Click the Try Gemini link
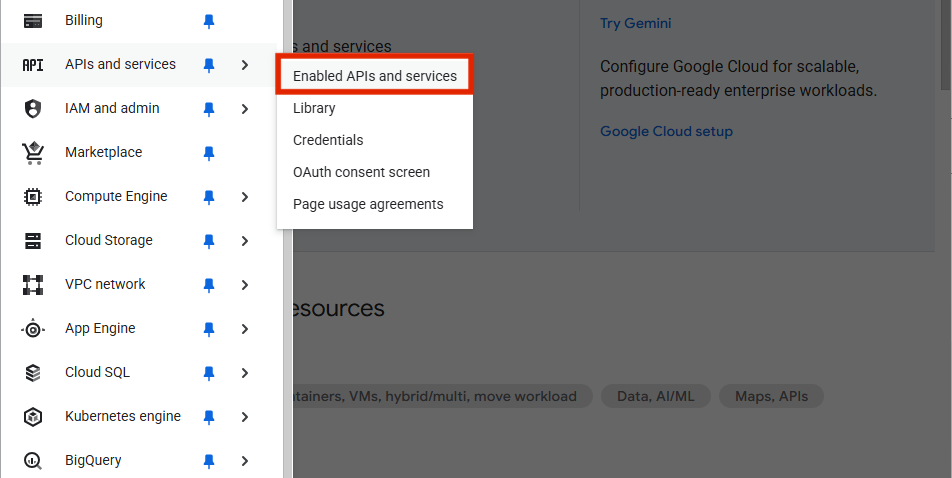The height and width of the screenshot is (478, 952). (635, 23)
